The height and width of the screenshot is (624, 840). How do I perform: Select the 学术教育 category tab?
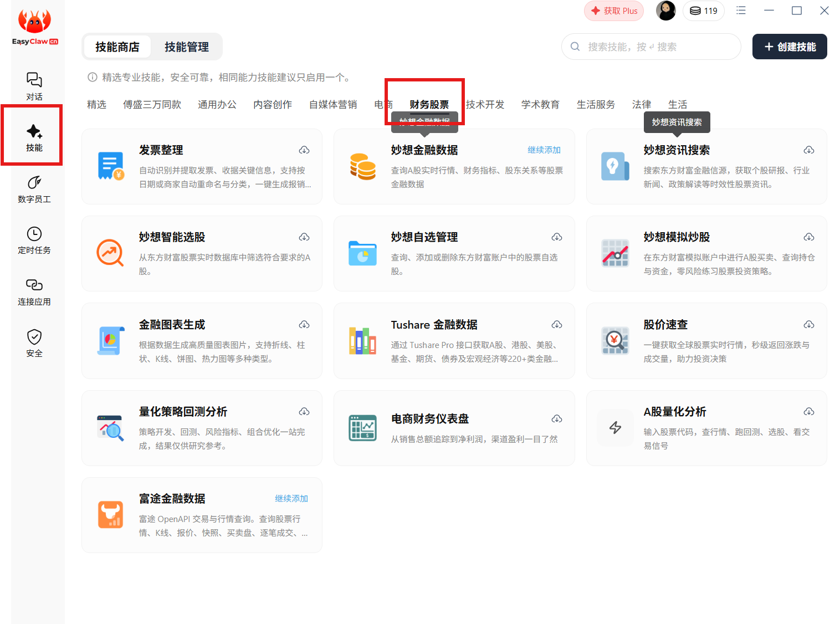coord(540,105)
